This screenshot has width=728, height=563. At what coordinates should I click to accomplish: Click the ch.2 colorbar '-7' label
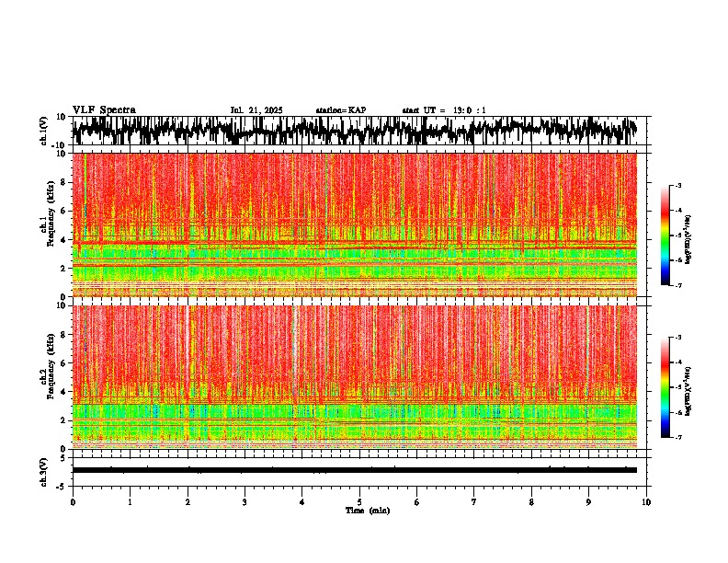pos(678,437)
